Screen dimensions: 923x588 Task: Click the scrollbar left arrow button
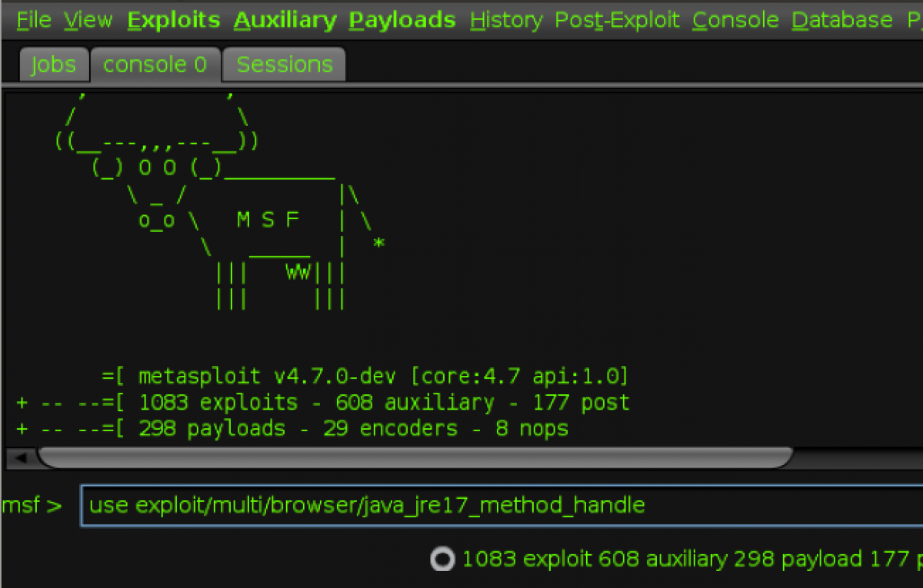coord(21,458)
